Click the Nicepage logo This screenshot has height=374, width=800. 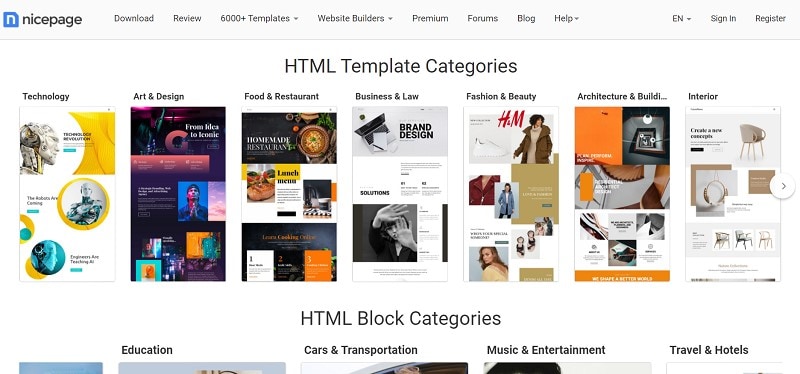point(43,19)
